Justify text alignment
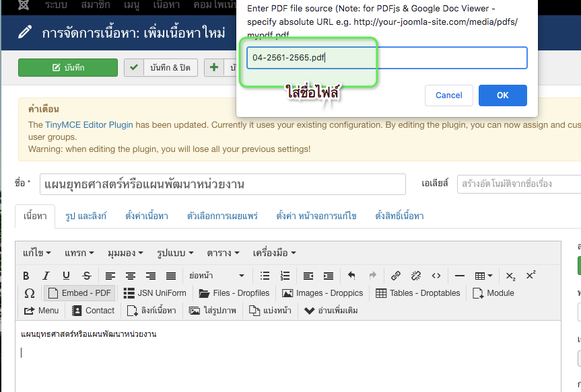The width and height of the screenshot is (581, 392). (171, 276)
